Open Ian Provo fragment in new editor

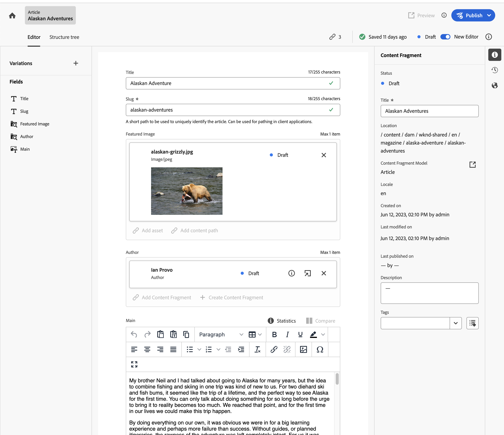(308, 273)
